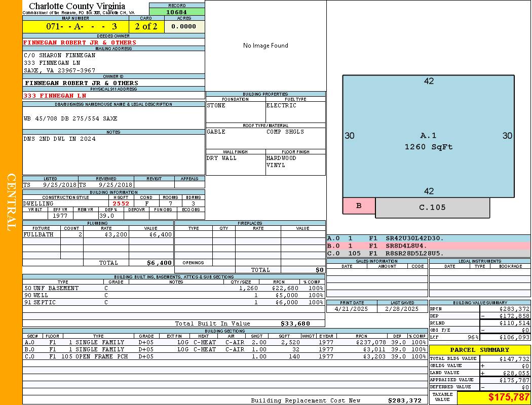Select the FULLBATH plumbing fixture row
532x405 pixels.
98,234
